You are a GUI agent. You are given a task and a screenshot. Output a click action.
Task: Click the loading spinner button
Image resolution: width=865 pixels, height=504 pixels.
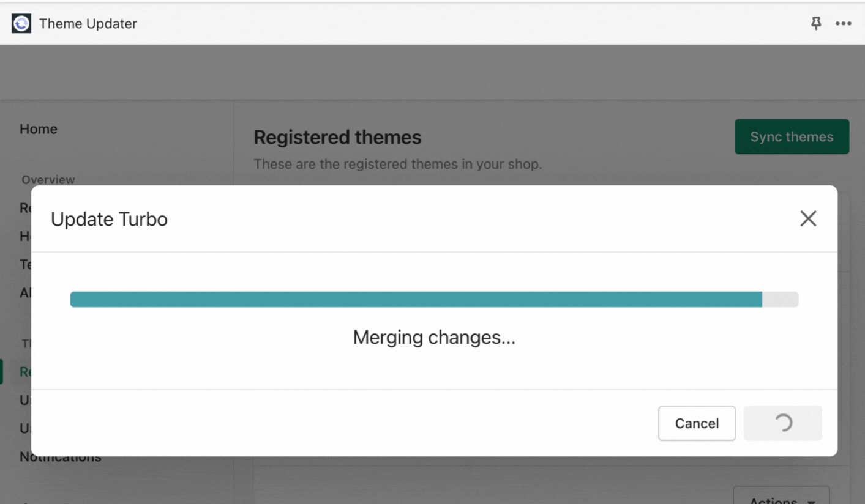tap(782, 423)
